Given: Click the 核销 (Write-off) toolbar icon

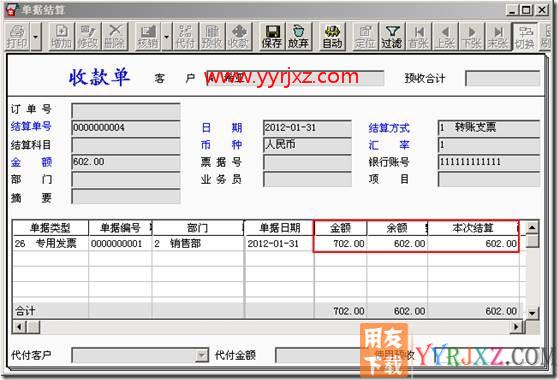Looking at the screenshot, I should click(148, 36).
